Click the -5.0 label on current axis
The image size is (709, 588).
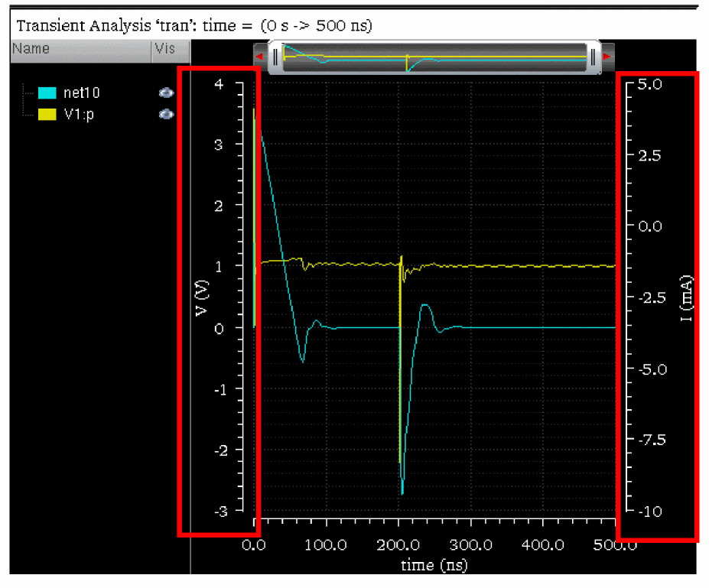point(652,369)
